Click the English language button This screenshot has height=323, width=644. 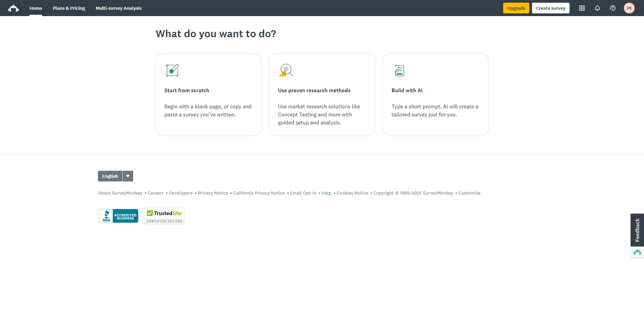coord(110,176)
